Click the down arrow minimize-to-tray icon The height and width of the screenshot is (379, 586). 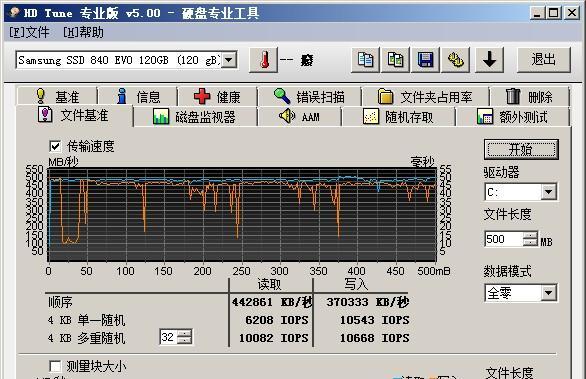coord(489,60)
